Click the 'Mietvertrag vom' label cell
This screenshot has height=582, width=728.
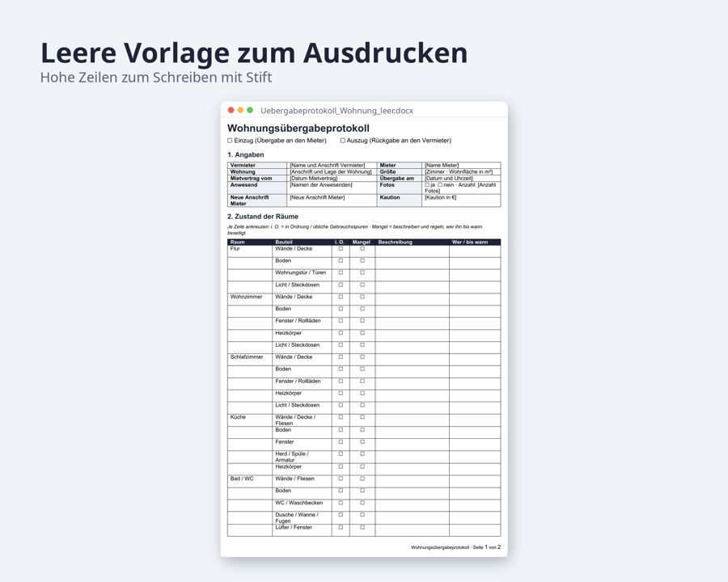[257, 178]
